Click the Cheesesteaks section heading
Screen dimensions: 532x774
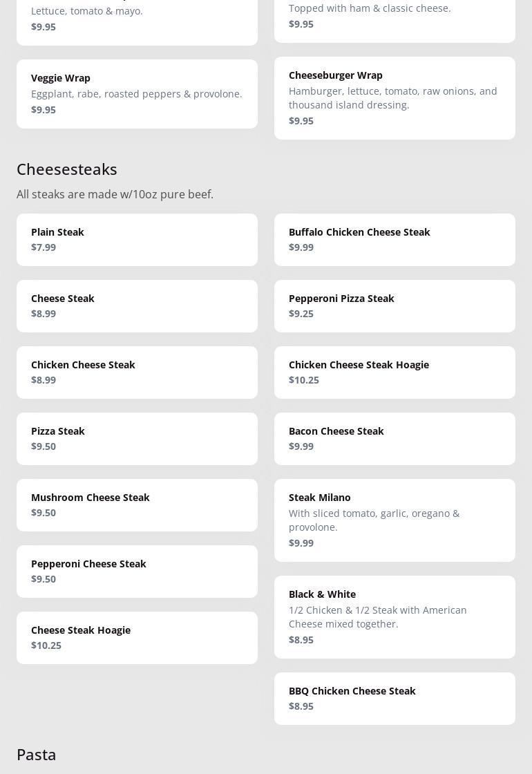point(67,169)
